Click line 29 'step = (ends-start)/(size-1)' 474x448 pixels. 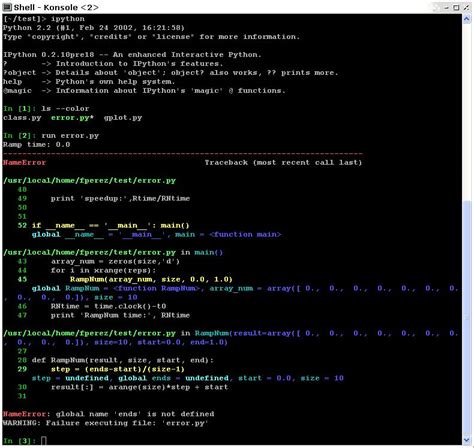click(x=118, y=370)
